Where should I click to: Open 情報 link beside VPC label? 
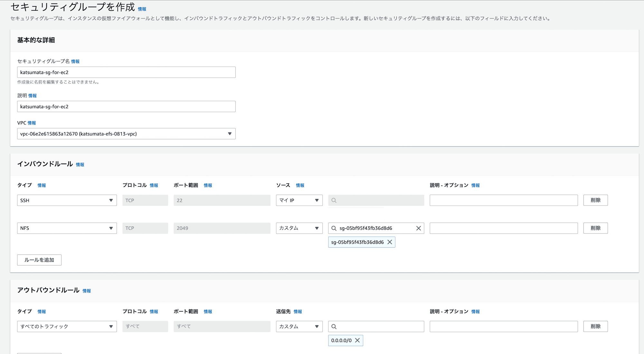point(32,123)
